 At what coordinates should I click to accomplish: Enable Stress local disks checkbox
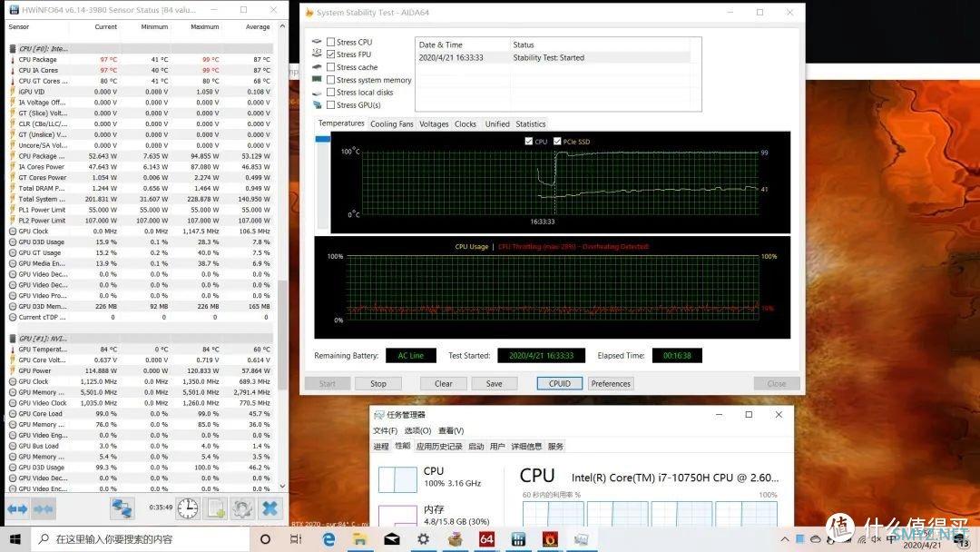pyautogui.click(x=330, y=93)
